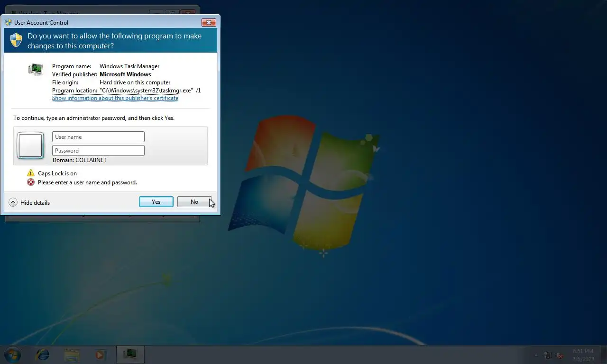
Task: Click the Password field
Action: point(98,151)
